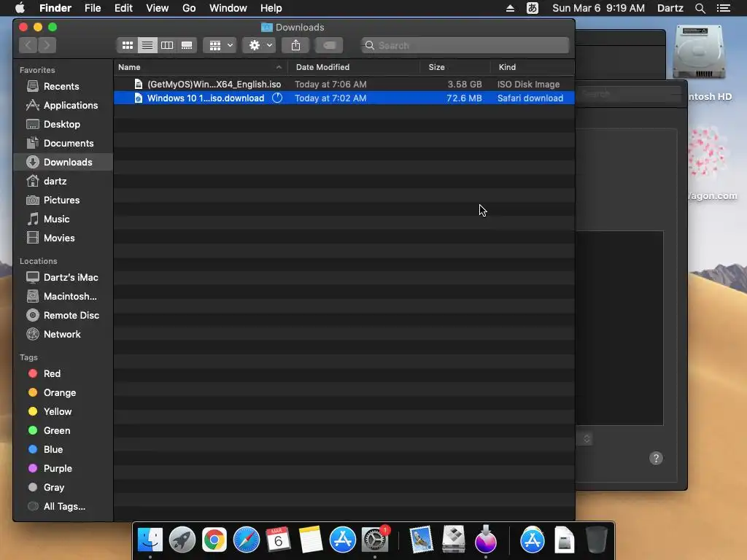This screenshot has height=560, width=747.
Task: Click the help button in the background window
Action: pyautogui.click(x=656, y=458)
